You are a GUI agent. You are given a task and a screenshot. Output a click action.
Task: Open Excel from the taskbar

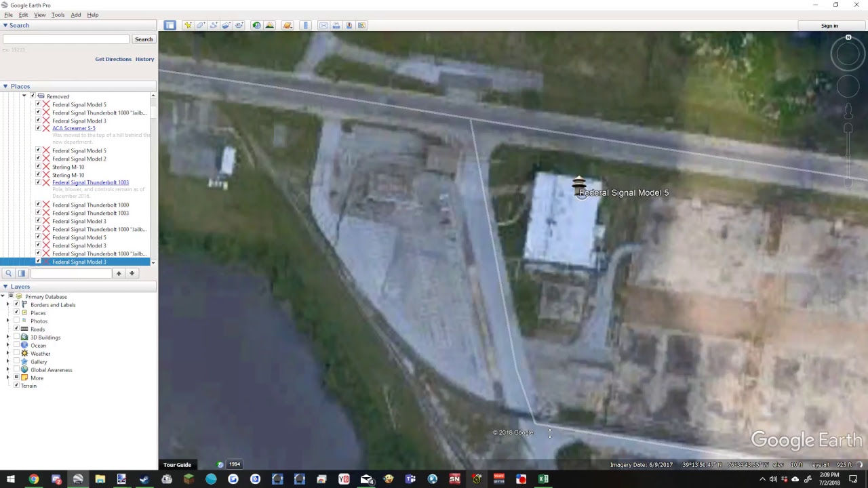point(543,479)
